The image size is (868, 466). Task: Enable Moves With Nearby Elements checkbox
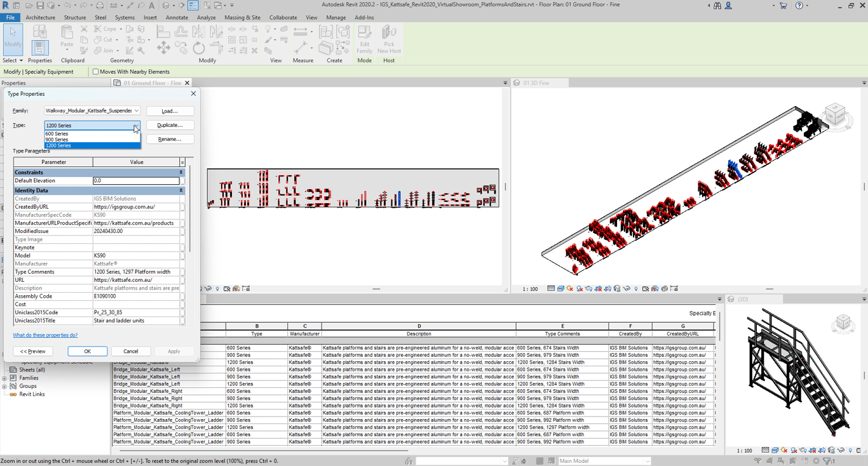tap(96, 72)
